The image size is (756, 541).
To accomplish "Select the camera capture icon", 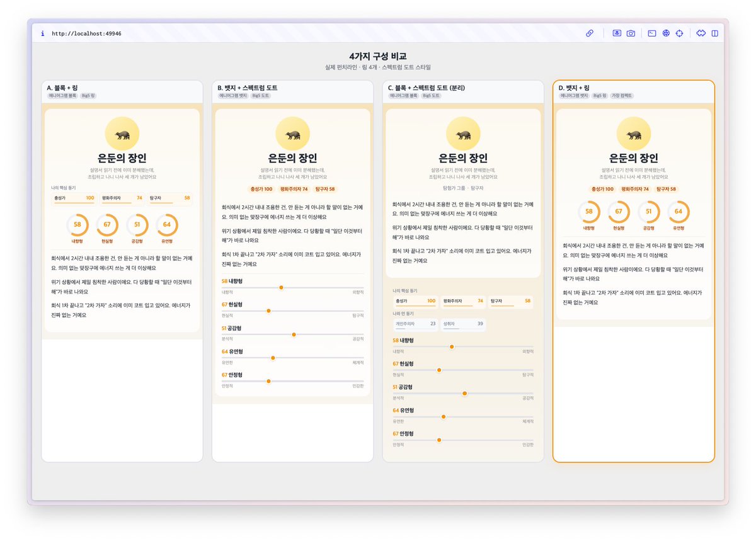I will [x=631, y=33].
